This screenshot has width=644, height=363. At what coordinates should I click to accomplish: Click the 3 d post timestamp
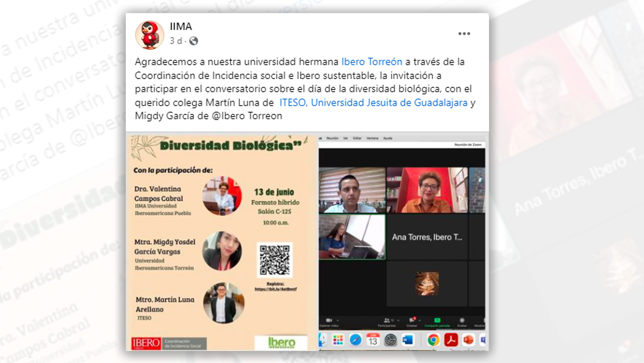176,41
